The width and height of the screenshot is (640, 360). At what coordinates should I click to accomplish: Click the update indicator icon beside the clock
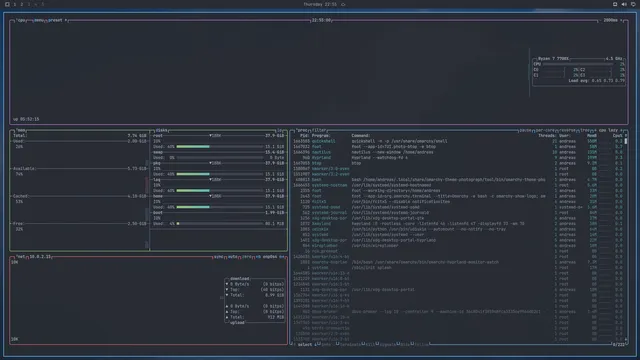click(x=343, y=4)
